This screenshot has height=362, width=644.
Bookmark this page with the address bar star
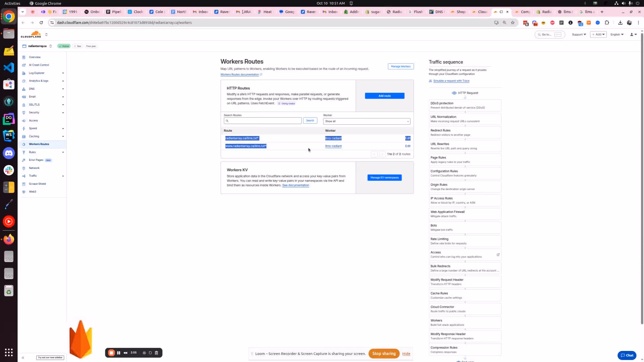tap(513, 22)
